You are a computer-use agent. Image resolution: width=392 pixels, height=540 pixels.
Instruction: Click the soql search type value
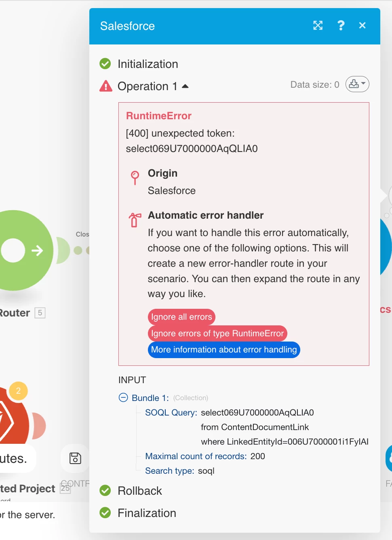point(206,471)
